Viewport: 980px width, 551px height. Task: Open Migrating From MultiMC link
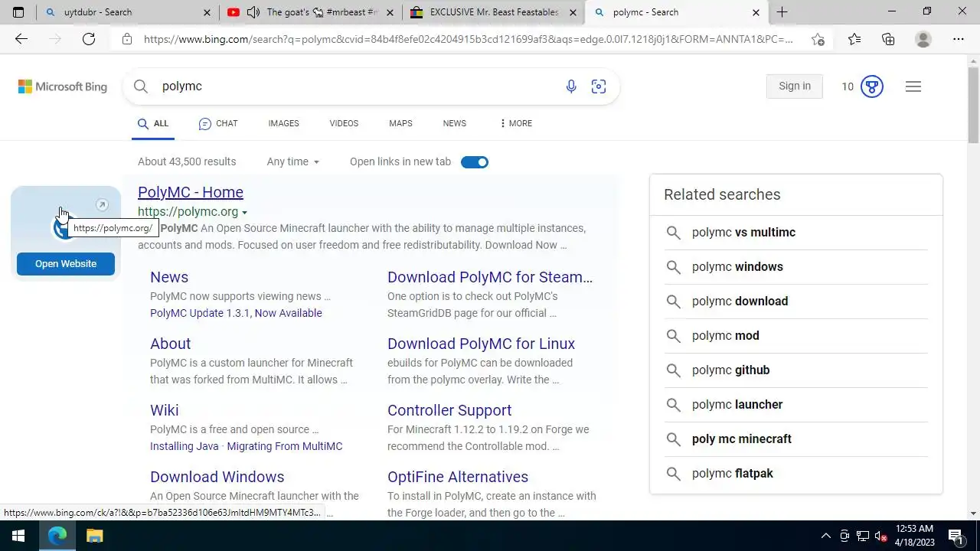pos(285,446)
